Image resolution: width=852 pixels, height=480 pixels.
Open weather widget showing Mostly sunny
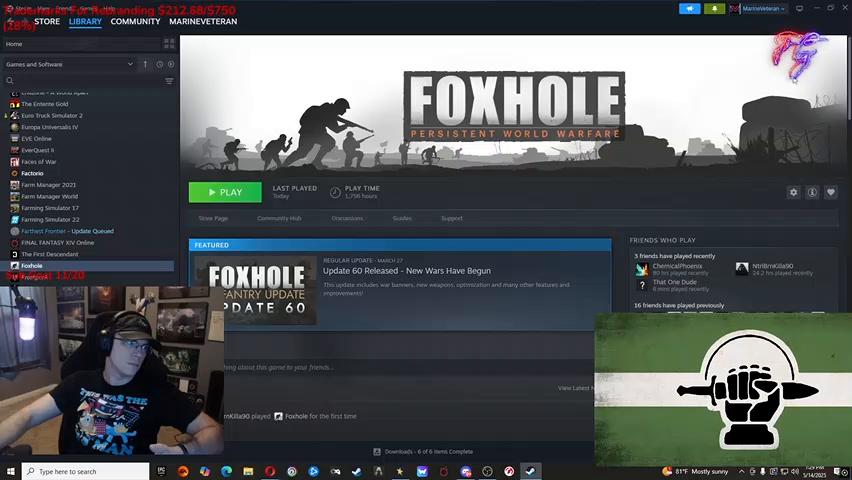695,471
